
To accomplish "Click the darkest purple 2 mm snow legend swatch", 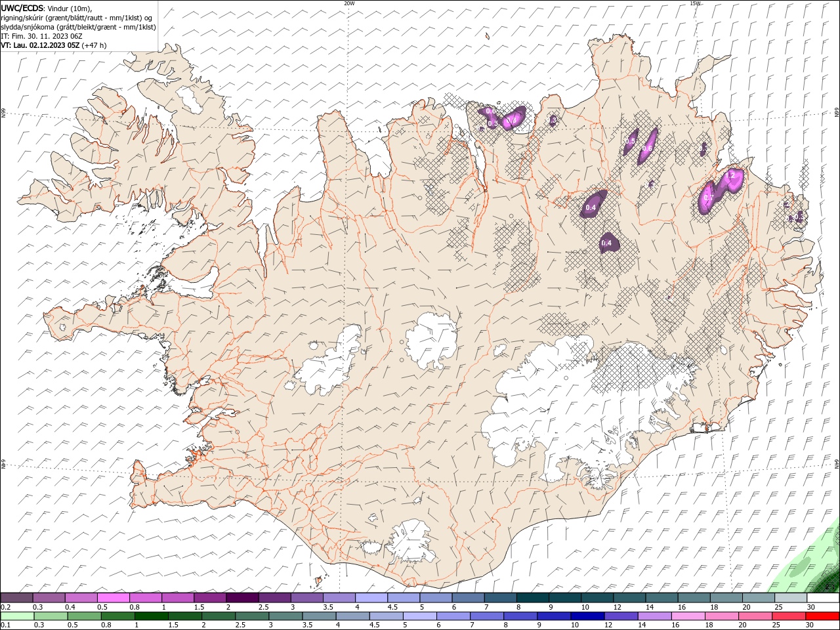I will 242,597.
